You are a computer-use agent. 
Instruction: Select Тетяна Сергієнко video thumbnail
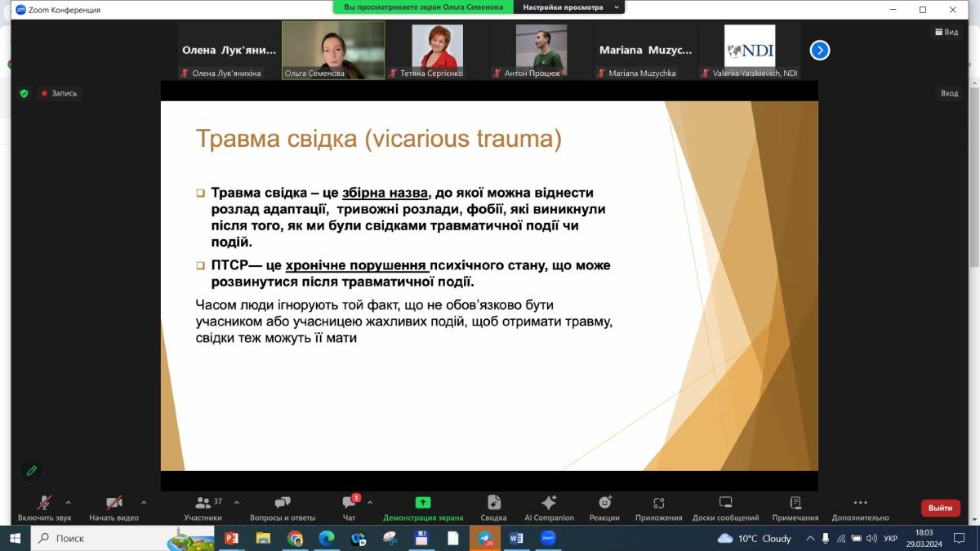pyautogui.click(x=437, y=50)
